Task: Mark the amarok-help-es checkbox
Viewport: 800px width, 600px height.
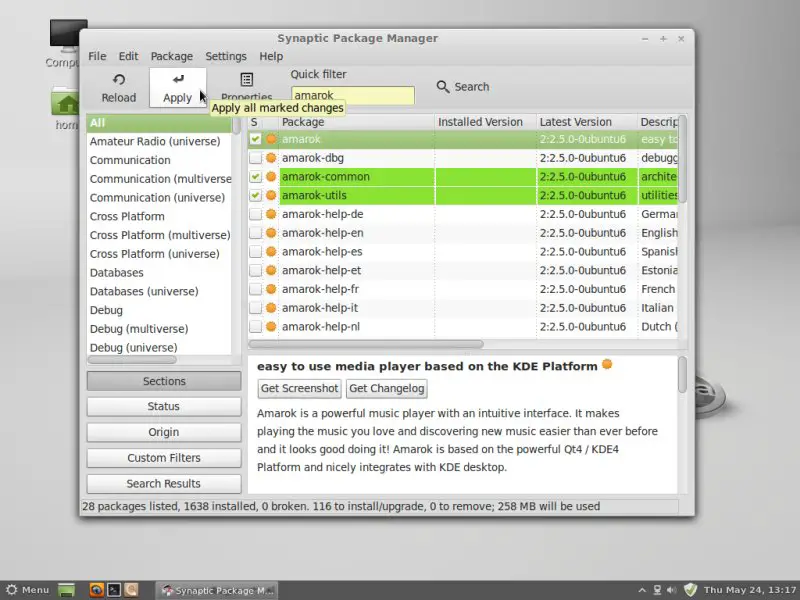Action: (x=255, y=252)
